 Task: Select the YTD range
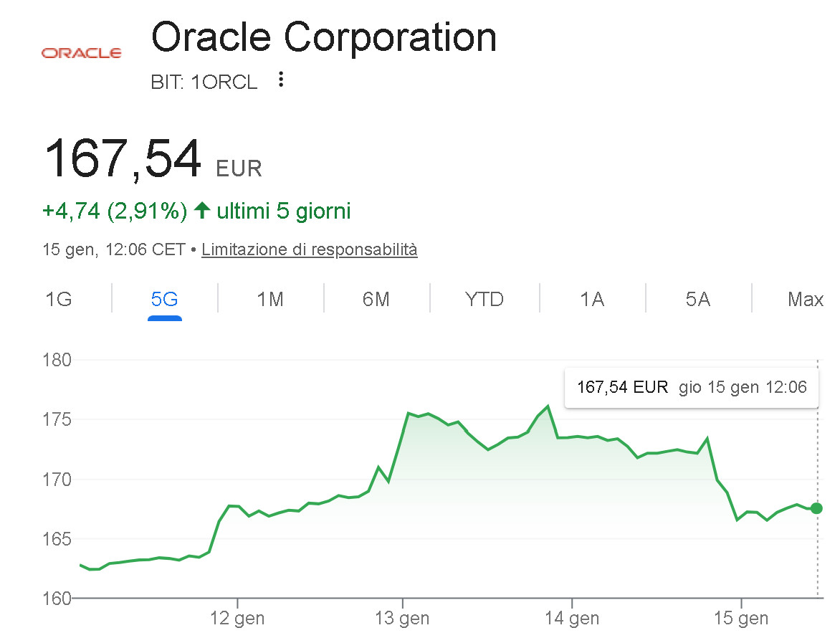[485, 299]
